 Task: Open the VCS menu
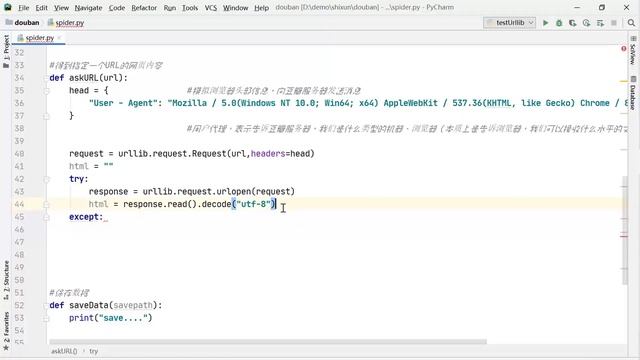211,7
